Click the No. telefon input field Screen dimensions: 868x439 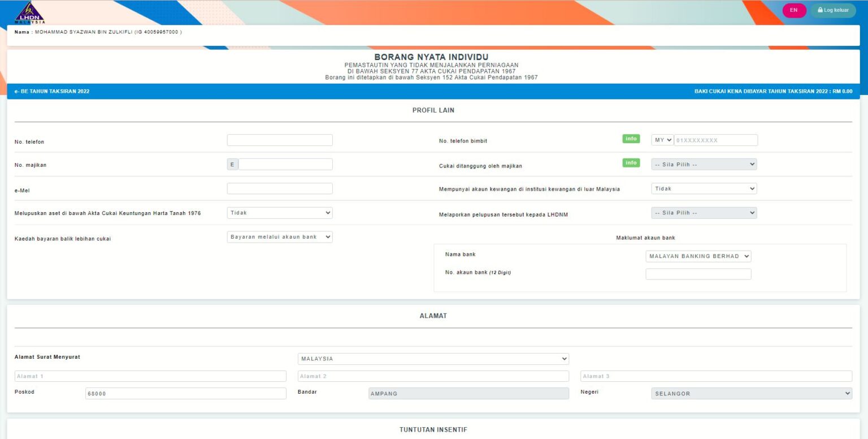(x=279, y=140)
